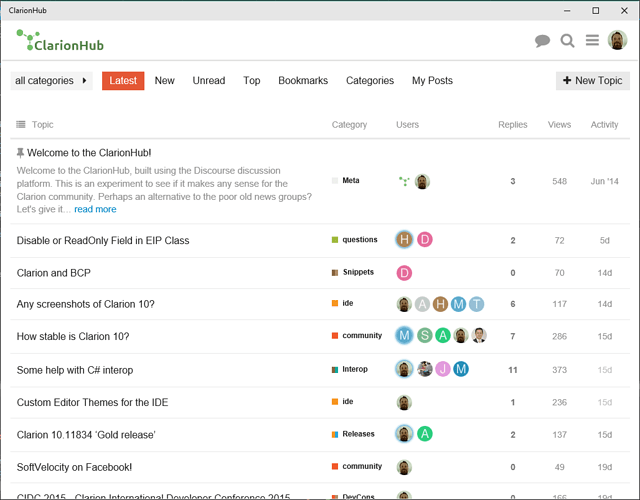Switch to the Top tab
This screenshot has width=640, height=500.
click(x=252, y=80)
